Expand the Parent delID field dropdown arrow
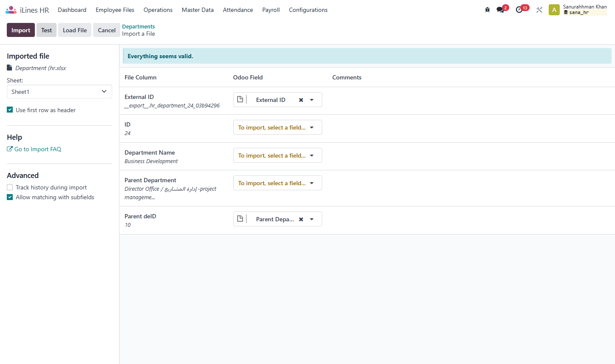The height and width of the screenshot is (364, 615). [312, 219]
